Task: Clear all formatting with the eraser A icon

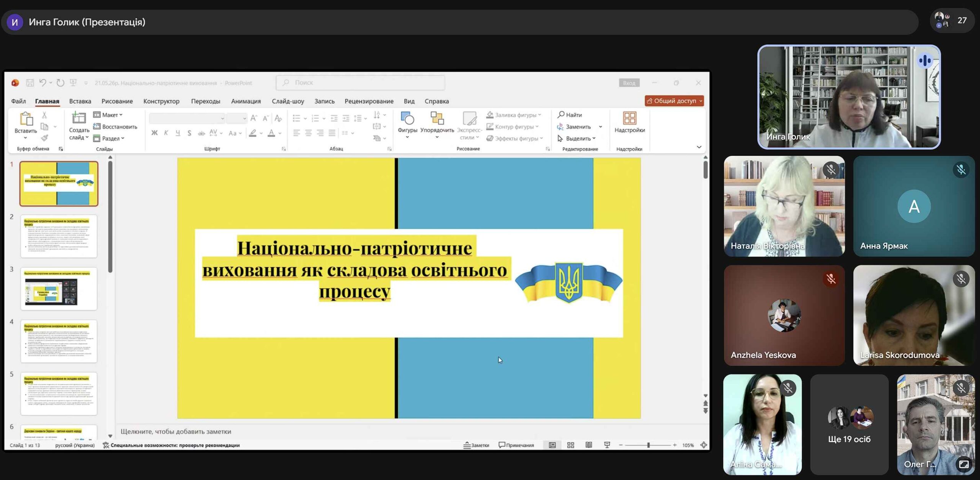Action: [x=278, y=118]
